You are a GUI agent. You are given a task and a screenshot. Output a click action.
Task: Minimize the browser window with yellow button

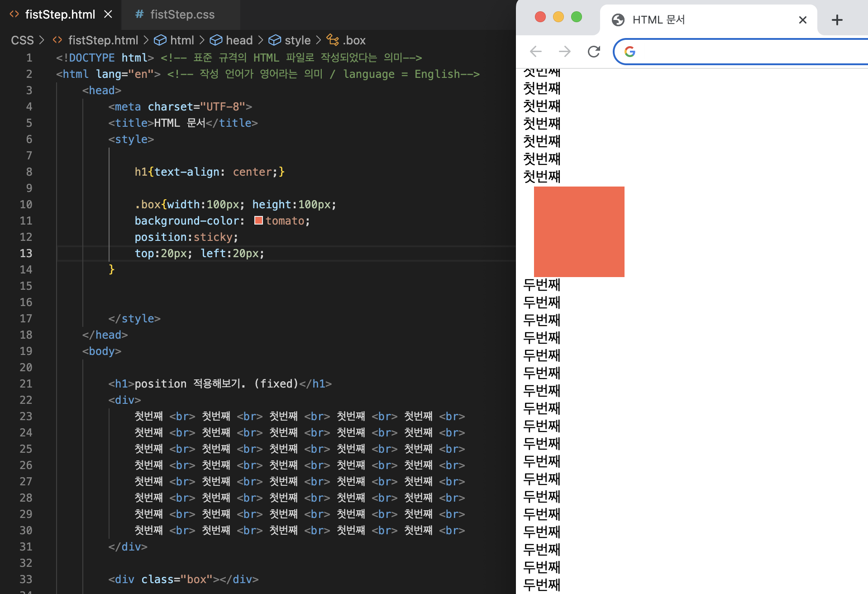coord(558,17)
